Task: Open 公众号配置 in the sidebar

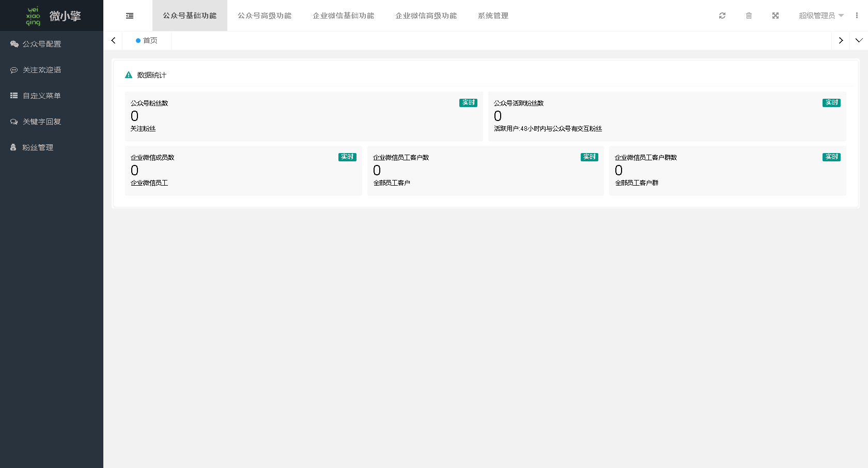Action: [52, 44]
